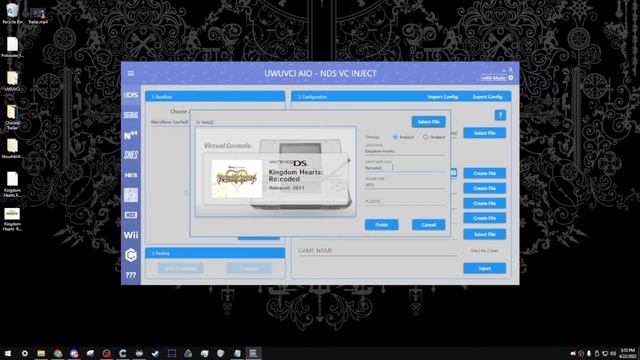Select the Trailer.mp4 desktop file

pos(38,16)
